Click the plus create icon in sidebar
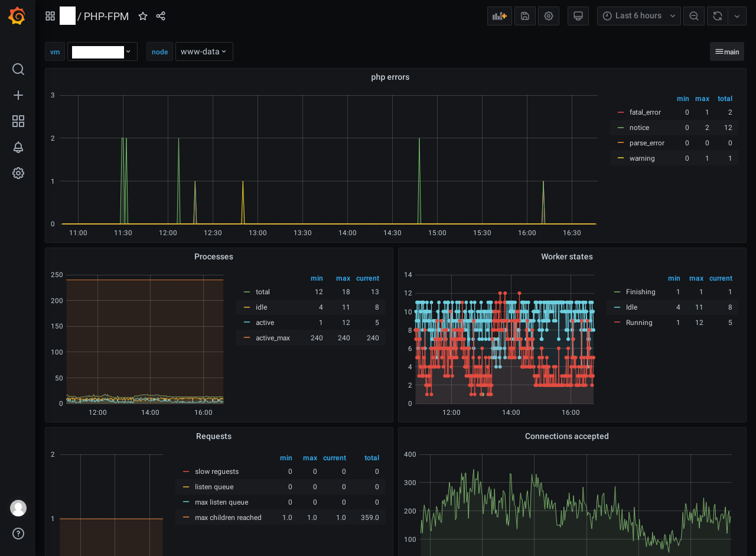Image resolution: width=756 pixels, height=556 pixels. pos(18,95)
